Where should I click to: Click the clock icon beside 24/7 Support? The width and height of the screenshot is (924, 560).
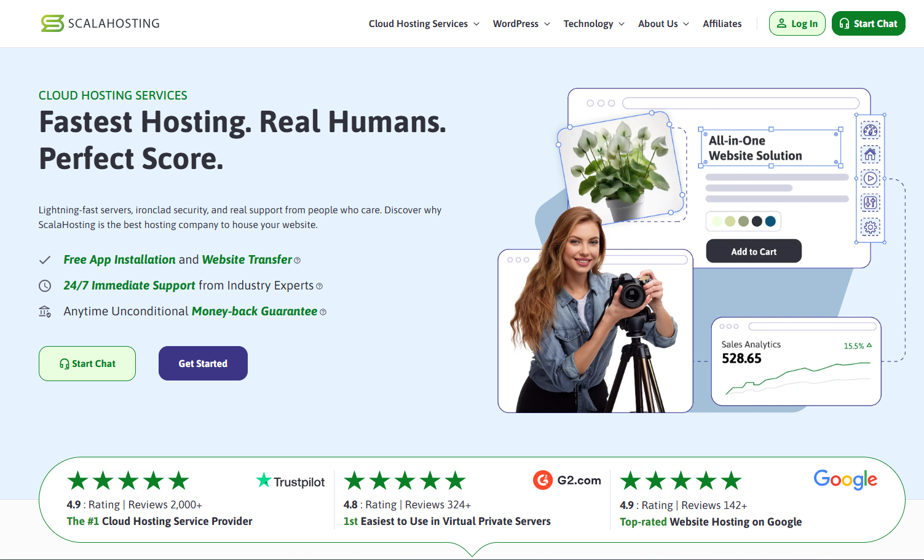click(45, 286)
